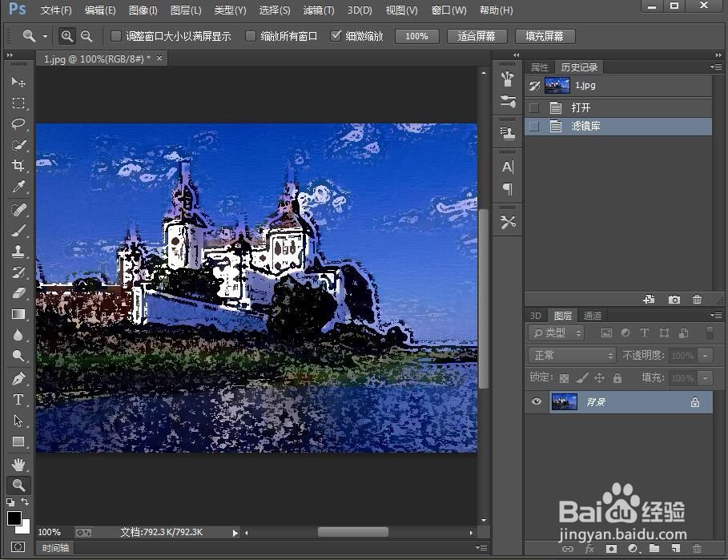Select the Eyedropper tool

[18, 186]
